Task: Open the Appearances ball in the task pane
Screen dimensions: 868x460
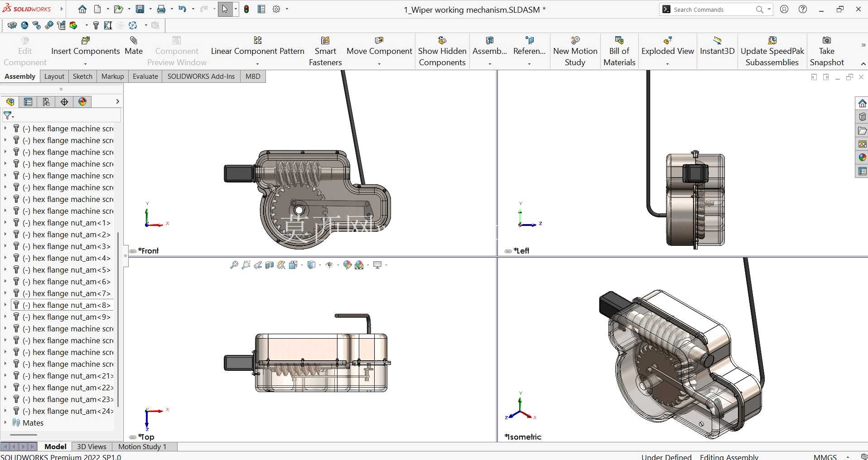Action: point(862,158)
